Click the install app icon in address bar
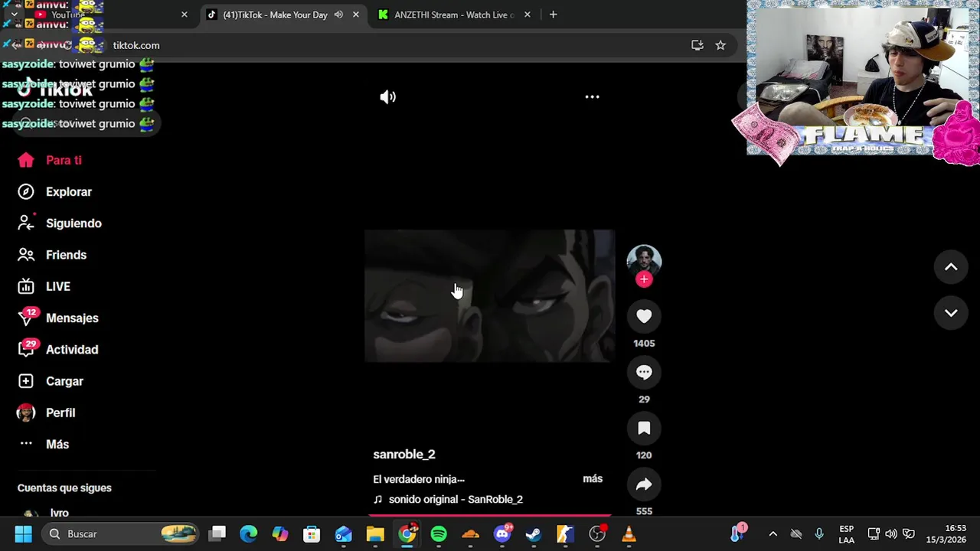Image resolution: width=980 pixels, height=551 pixels. (697, 45)
